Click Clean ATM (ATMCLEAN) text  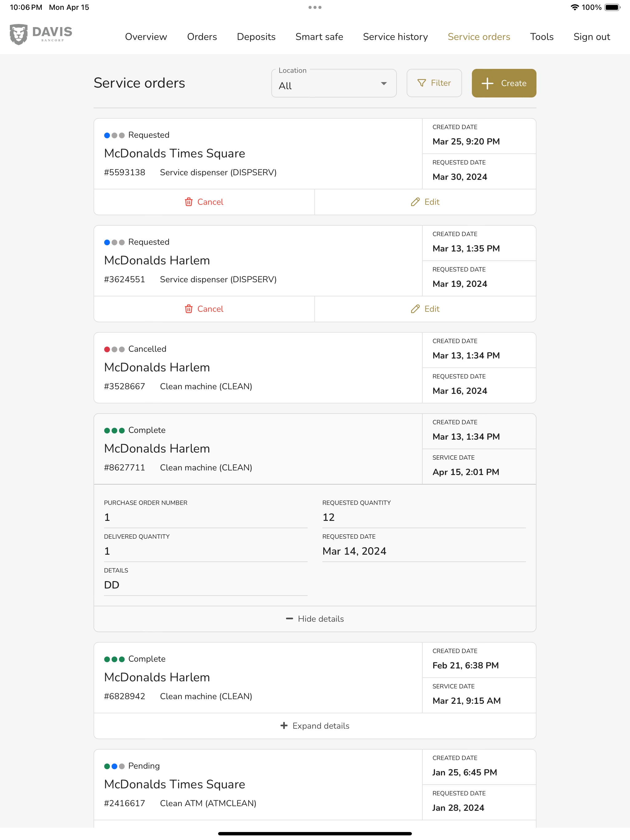coord(208,803)
